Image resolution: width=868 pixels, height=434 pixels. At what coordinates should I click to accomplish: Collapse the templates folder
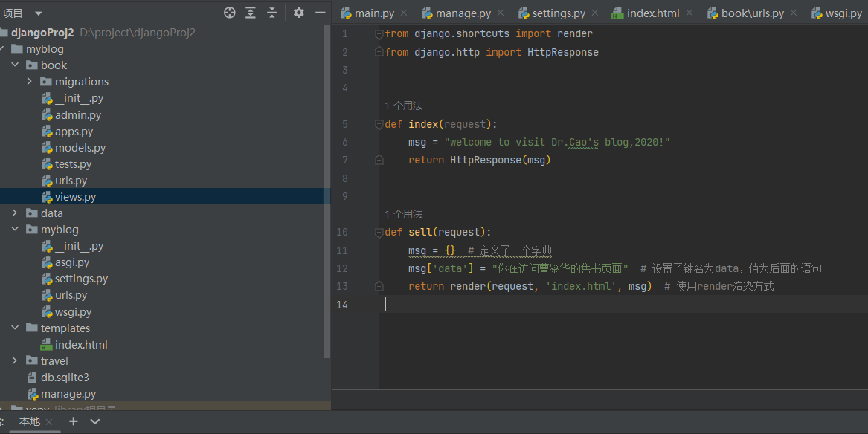(15, 328)
